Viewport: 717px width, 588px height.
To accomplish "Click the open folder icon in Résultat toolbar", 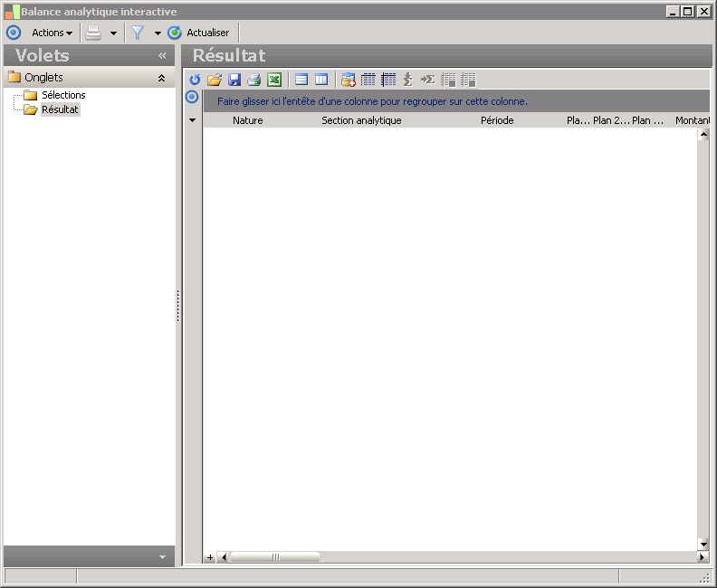I will pos(215,80).
